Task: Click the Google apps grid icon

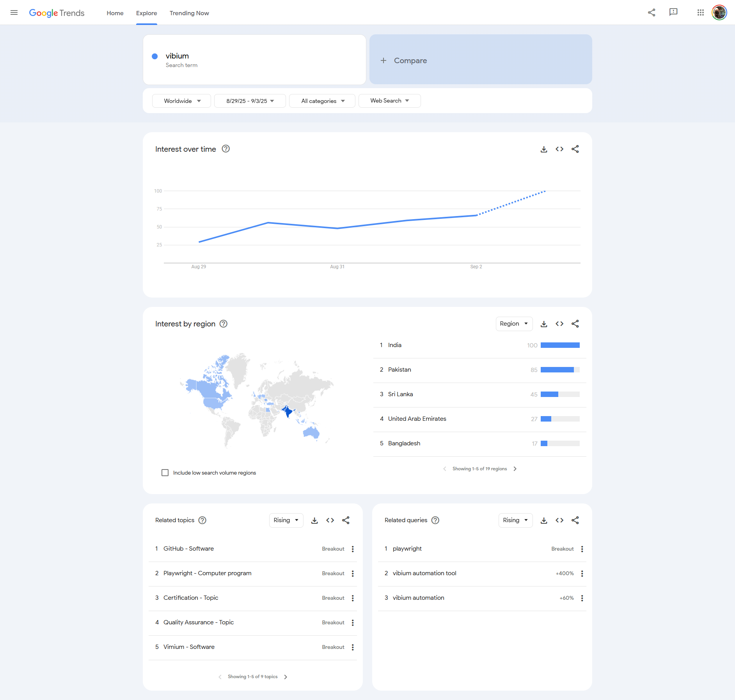Action: (700, 12)
